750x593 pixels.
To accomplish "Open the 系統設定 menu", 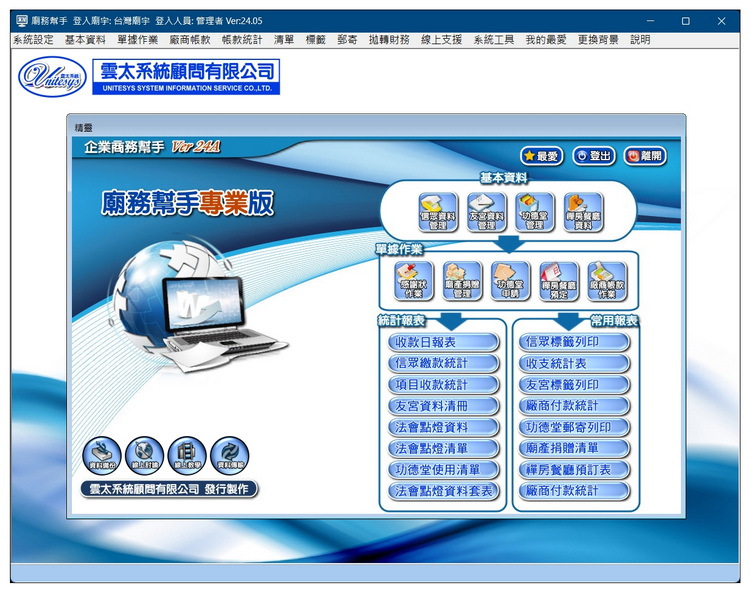I will pyautogui.click(x=33, y=40).
